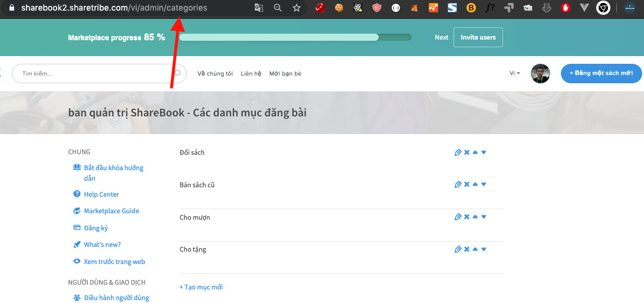Delete the Bán sách cũ category

coord(466,185)
